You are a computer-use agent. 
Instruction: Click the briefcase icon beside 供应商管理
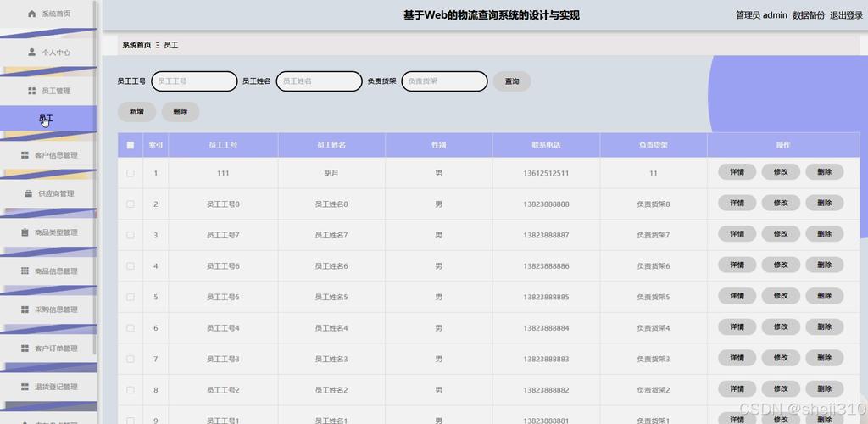click(x=28, y=193)
